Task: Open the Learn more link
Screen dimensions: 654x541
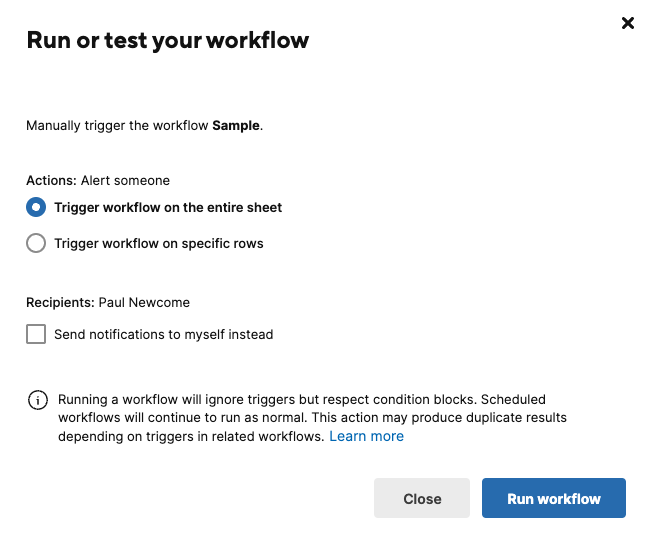Action: (x=366, y=436)
